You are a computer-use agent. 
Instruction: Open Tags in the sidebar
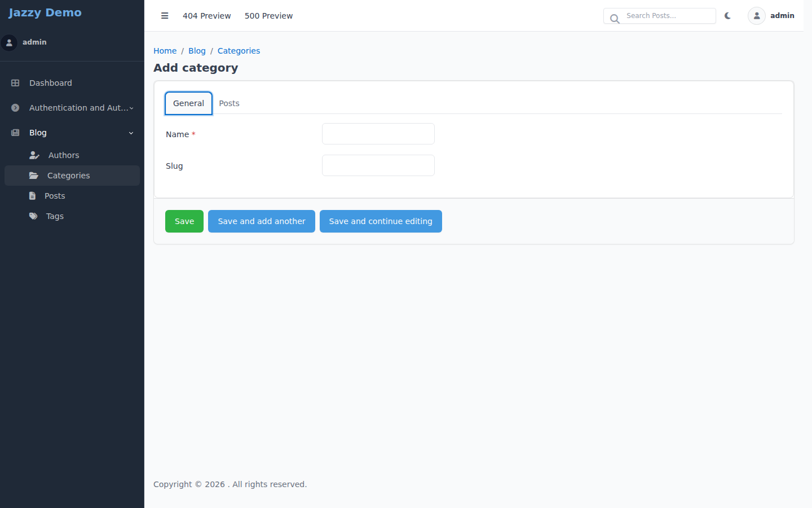(72, 216)
